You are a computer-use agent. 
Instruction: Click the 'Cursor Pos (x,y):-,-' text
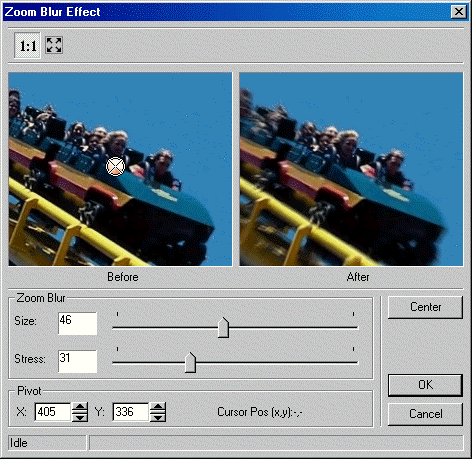(259, 412)
